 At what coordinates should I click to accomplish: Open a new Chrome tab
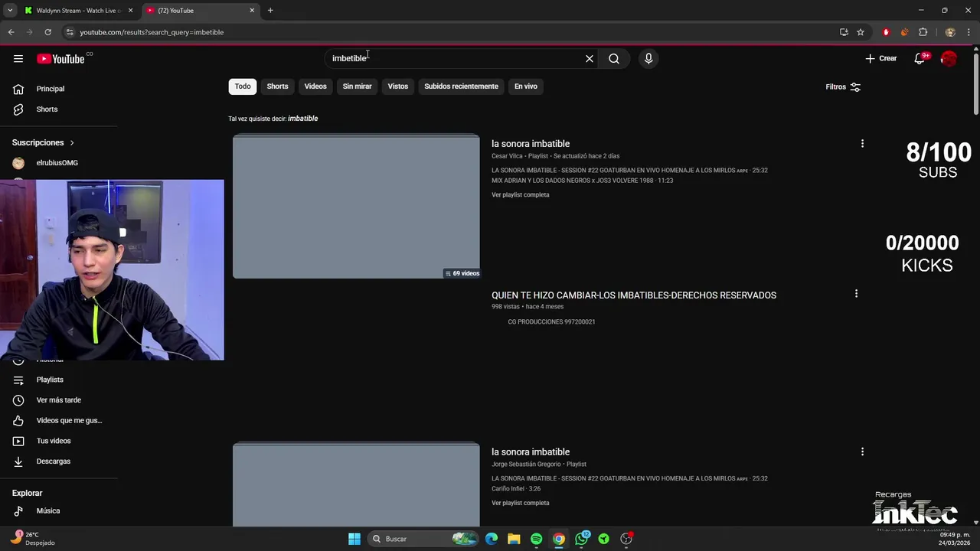coord(270,11)
